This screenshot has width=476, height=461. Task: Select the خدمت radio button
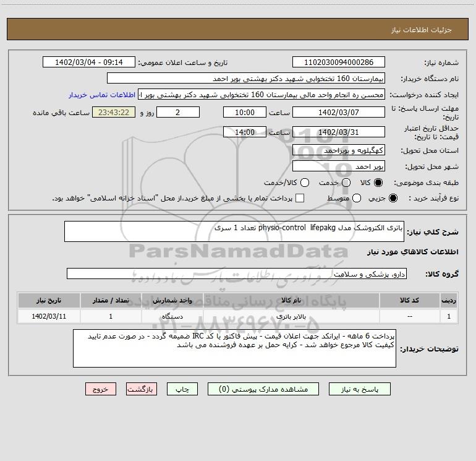(x=346, y=183)
